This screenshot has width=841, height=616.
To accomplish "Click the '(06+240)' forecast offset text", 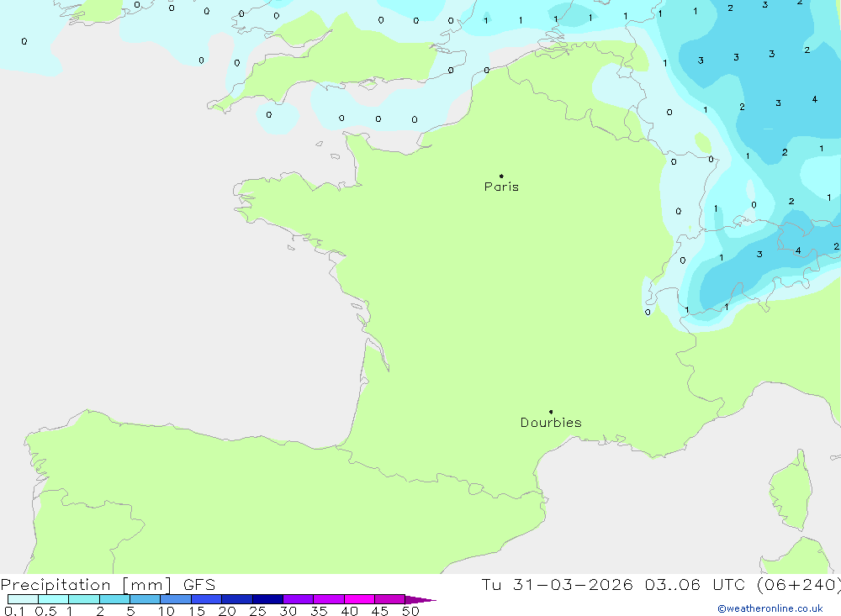I will click(799, 585).
